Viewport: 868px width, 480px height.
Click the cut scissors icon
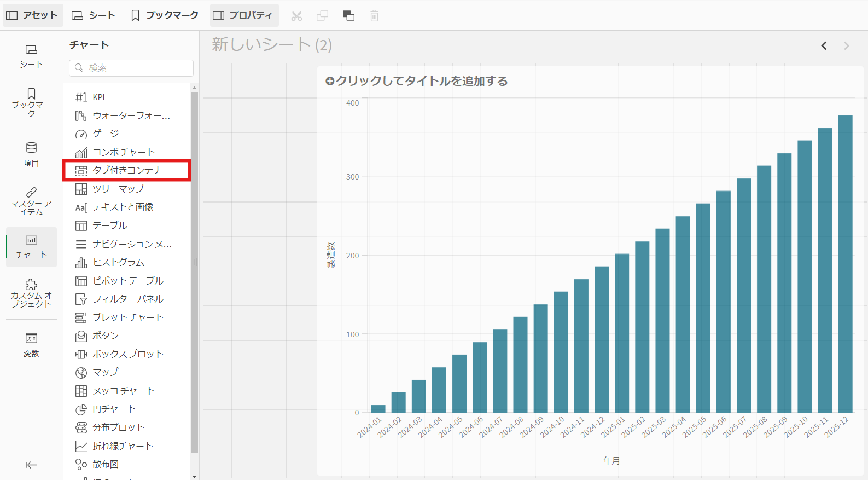pyautogui.click(x=296, y=16)
